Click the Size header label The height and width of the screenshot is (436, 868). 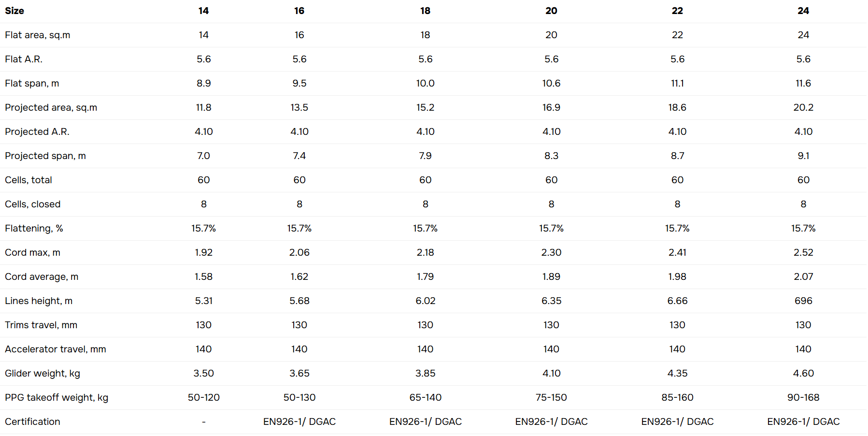14,11
